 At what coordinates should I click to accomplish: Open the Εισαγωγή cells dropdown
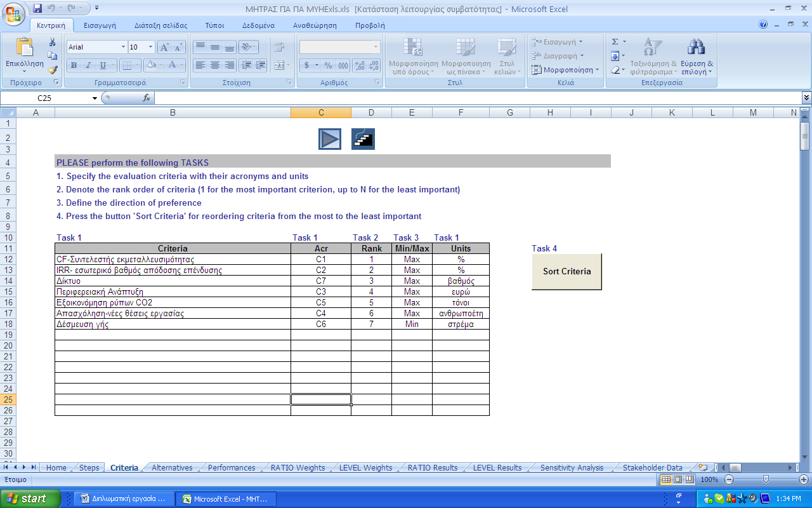click(558, 42)
